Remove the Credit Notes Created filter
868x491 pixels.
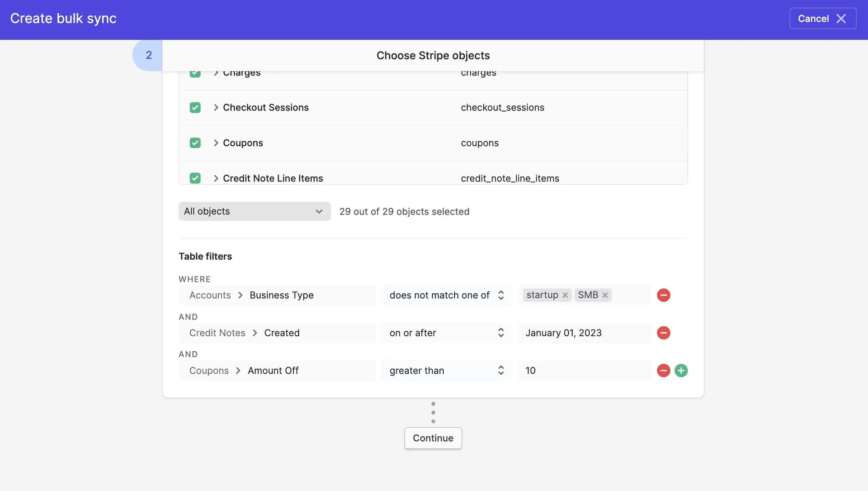(663, 333)
